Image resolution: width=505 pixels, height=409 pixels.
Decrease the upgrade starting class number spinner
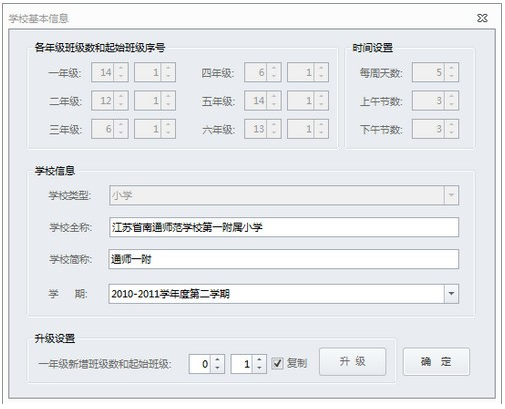pyautogui.click(x=259, y=368)
